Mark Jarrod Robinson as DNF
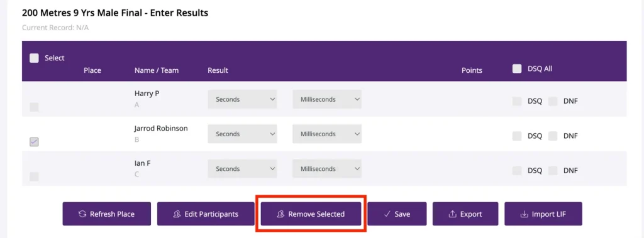Image resolution: width=644 pixels, height=238 pixels. click(553, 136)
